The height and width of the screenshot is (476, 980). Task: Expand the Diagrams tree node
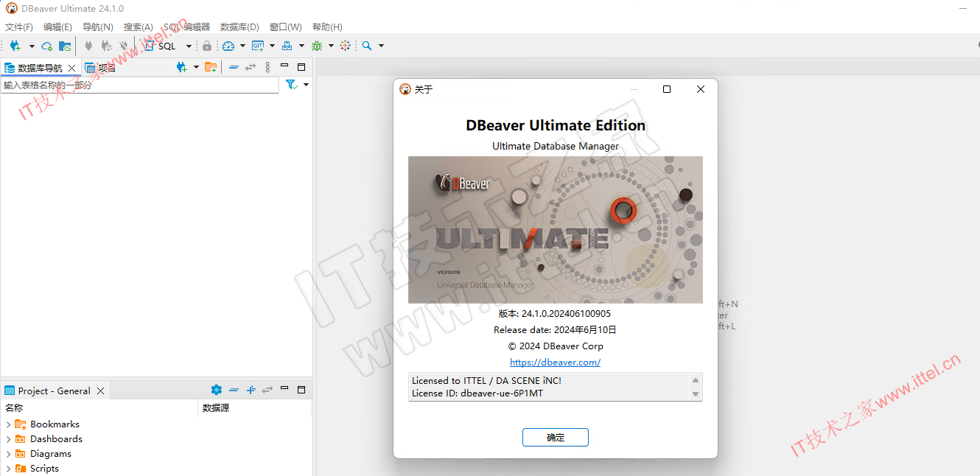[8, 454]
